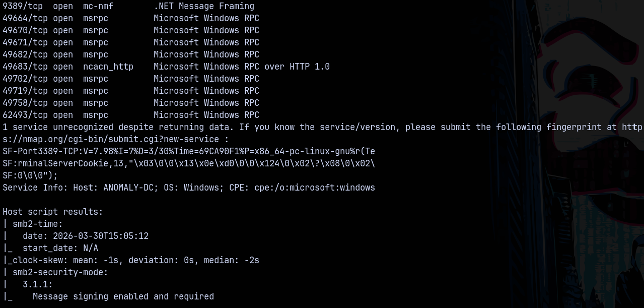Click "Microsoft Windows RPC over HTTP 1.0" text

[x=242, y=67]
